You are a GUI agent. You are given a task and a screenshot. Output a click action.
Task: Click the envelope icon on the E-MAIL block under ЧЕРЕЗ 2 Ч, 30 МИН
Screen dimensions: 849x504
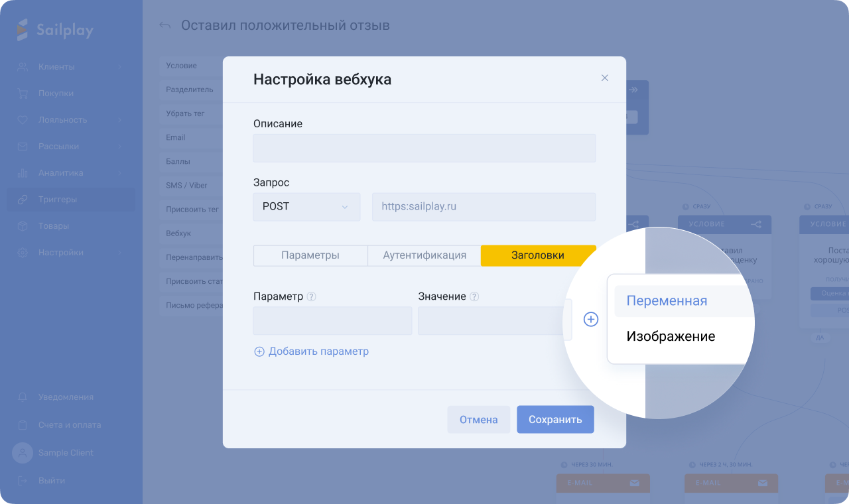762,483
